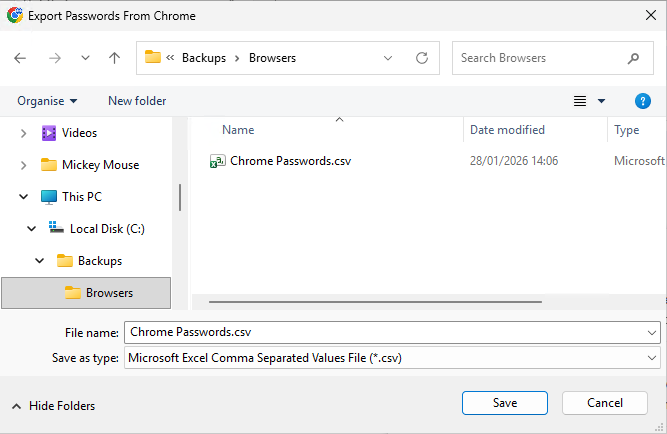667x434 pixels.
Task: Click the file list horizontal scrollbar
Action: (375, 302)
